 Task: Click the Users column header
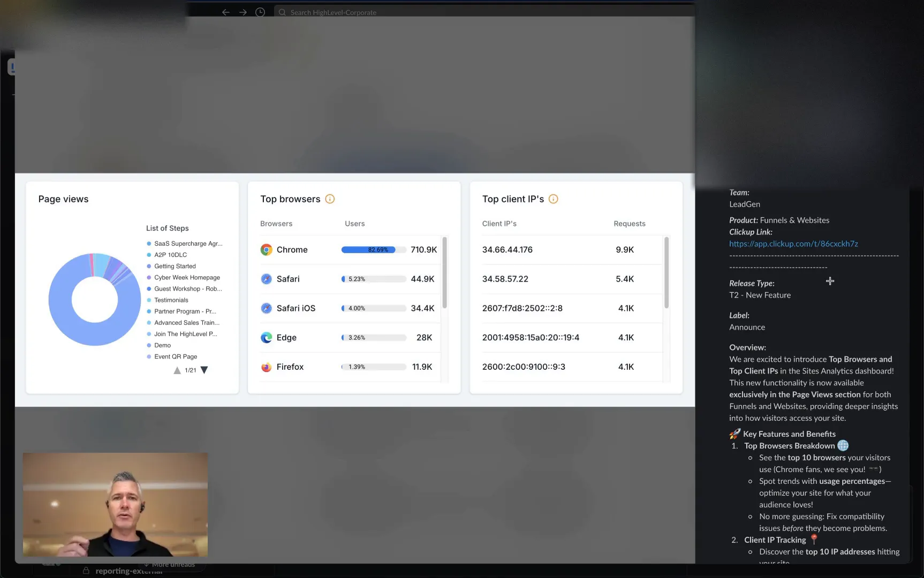355,224
